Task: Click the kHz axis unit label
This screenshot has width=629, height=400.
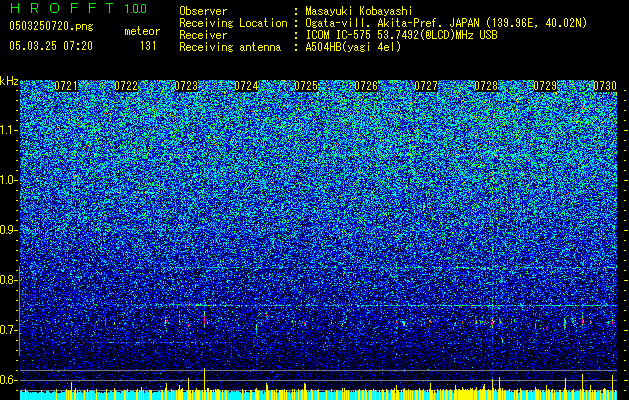Action: coord(9,81)
